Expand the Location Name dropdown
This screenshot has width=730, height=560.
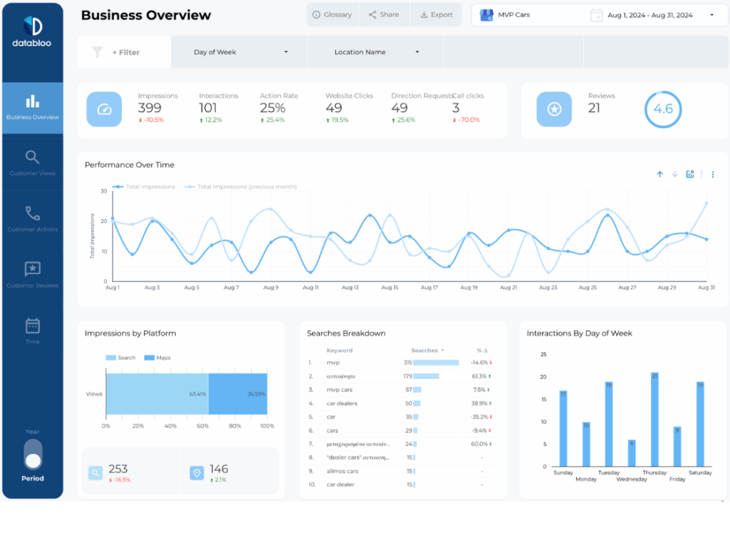click(x=376, y=52)
